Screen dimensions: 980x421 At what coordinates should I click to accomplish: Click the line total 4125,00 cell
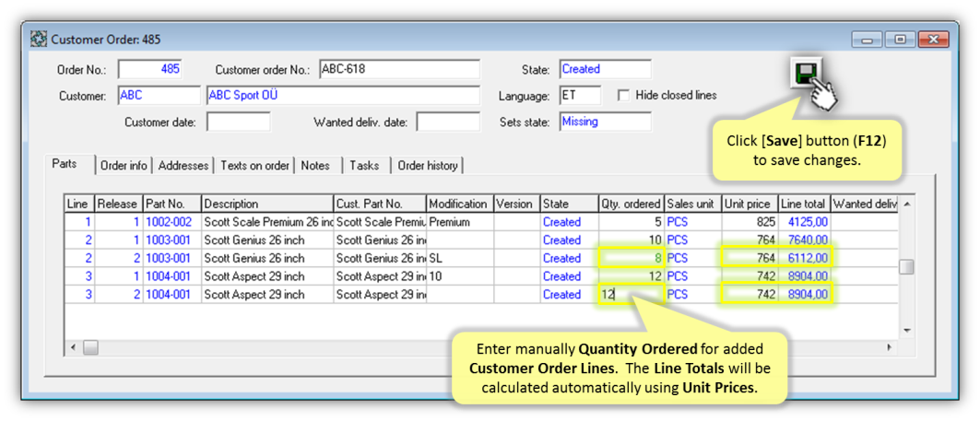(x=805, y=222)
